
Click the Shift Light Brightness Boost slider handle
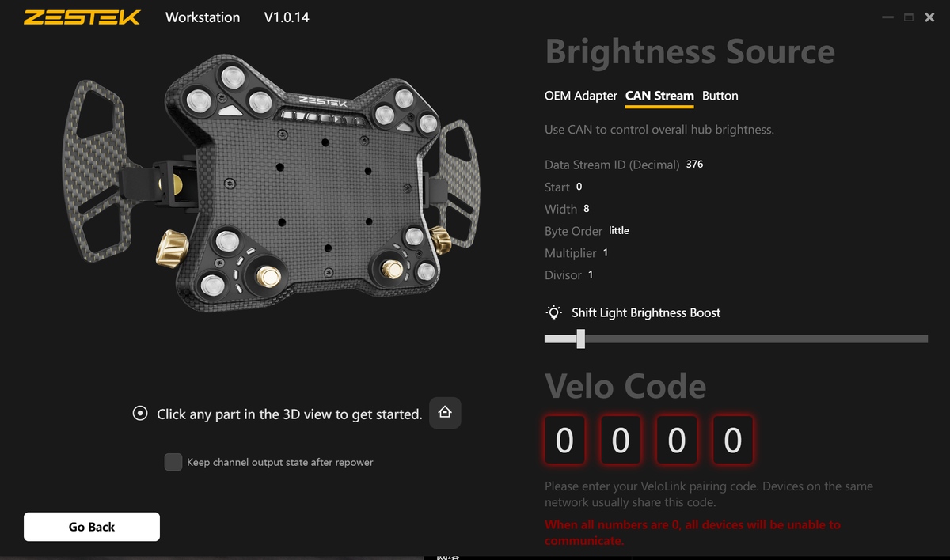tap(580, 339)
